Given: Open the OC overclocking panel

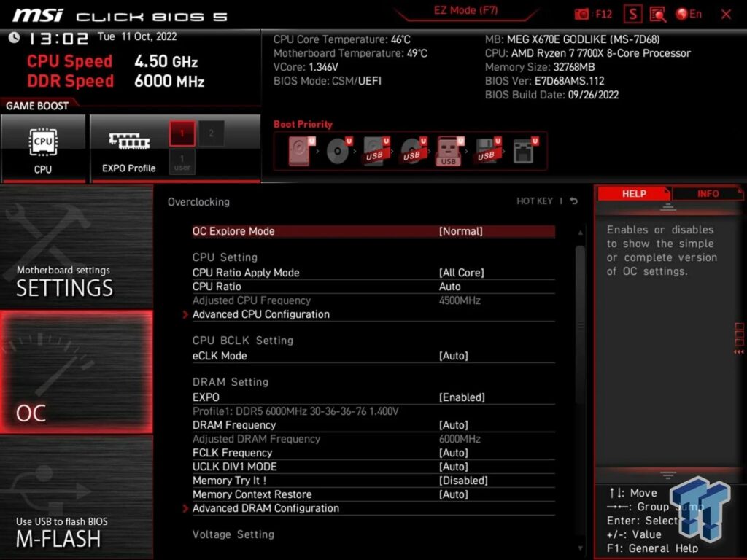Looking at the screenshot, I should [x=76, y=372].
